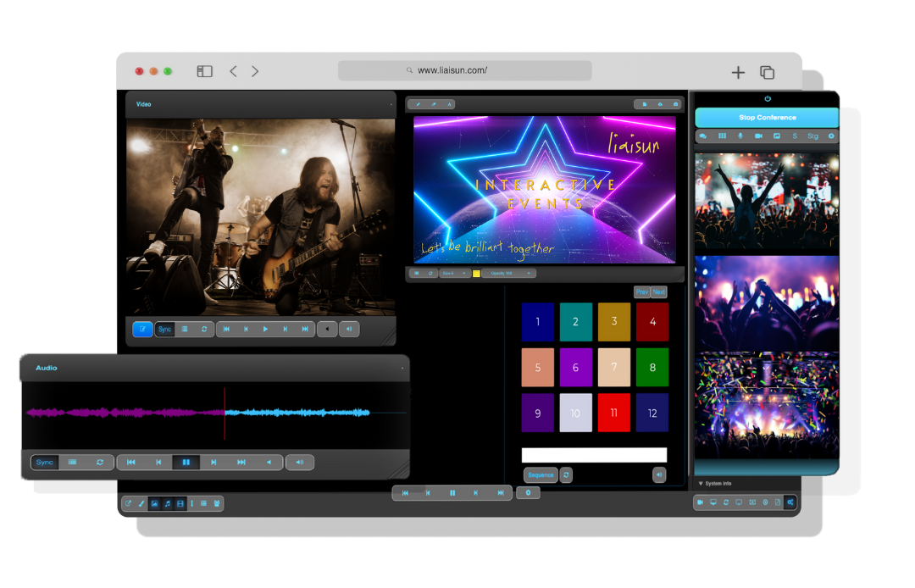Click the brush icon in the bottom-left toolbar
The width and height of the screenshot is (915, 588).
pos(141,503)
